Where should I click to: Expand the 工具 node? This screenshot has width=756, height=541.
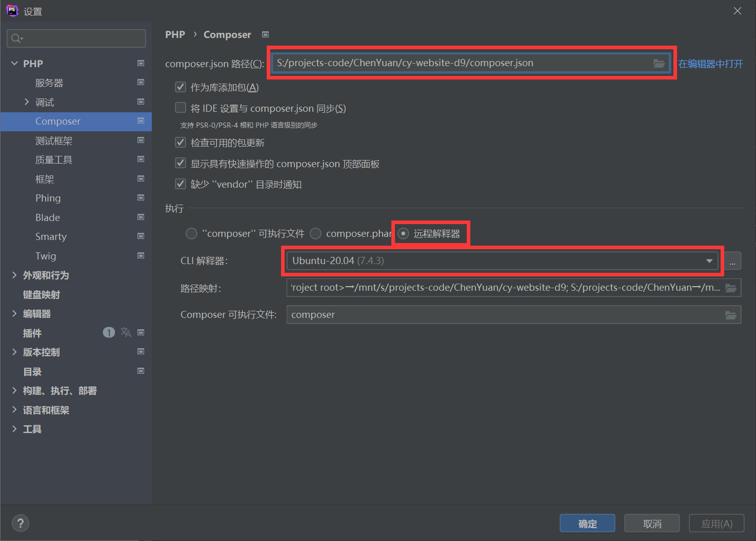pos(14,429)
